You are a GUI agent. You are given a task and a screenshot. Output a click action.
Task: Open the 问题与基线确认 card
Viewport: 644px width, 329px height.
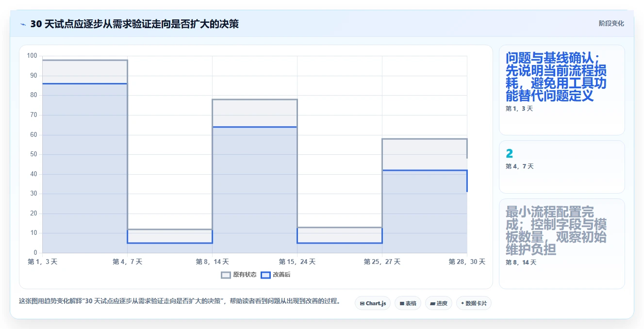pos(561,90)
